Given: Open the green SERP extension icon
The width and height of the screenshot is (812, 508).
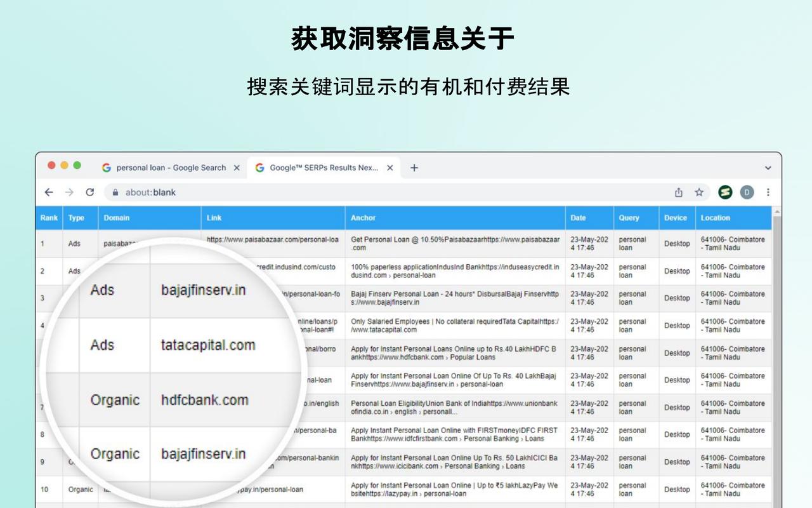Looking at the screenshot, I should [725, 192].
